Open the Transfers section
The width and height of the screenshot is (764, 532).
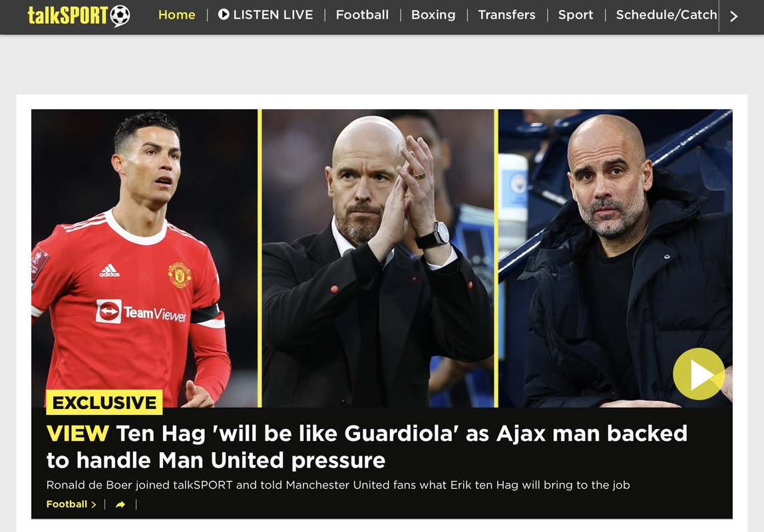coord(506,15)
